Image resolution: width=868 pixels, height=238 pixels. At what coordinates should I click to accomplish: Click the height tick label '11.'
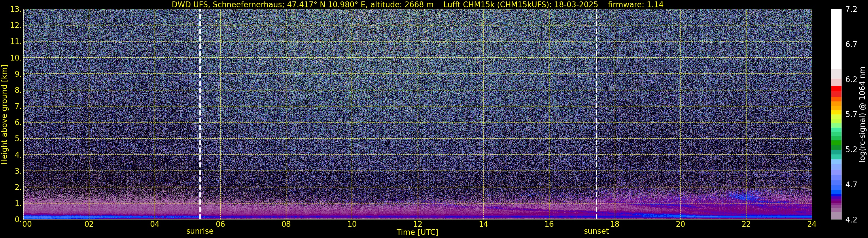[16, 42]
